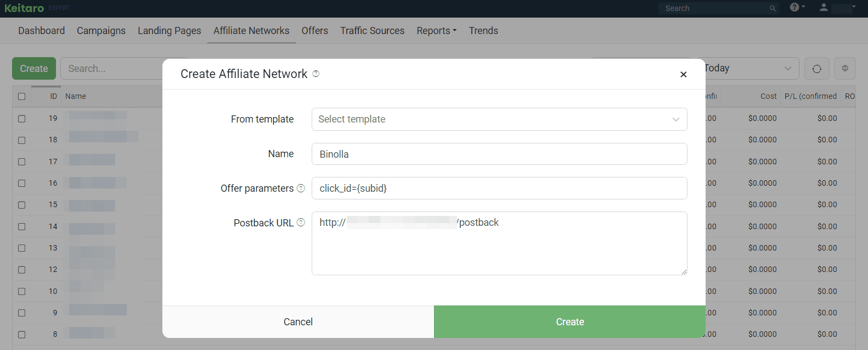This screenshot has width=868, height=350.
Task: Click the search magnifier icon in the top bar
Action: tap(773, 8)
